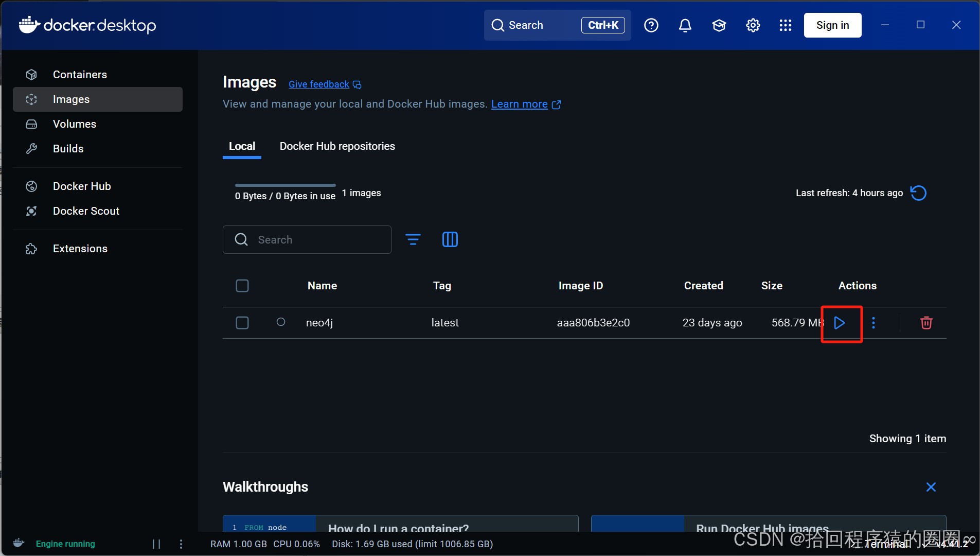Click the whale icon in the status bar
The image size is (980, 556).
click(19, 543)
